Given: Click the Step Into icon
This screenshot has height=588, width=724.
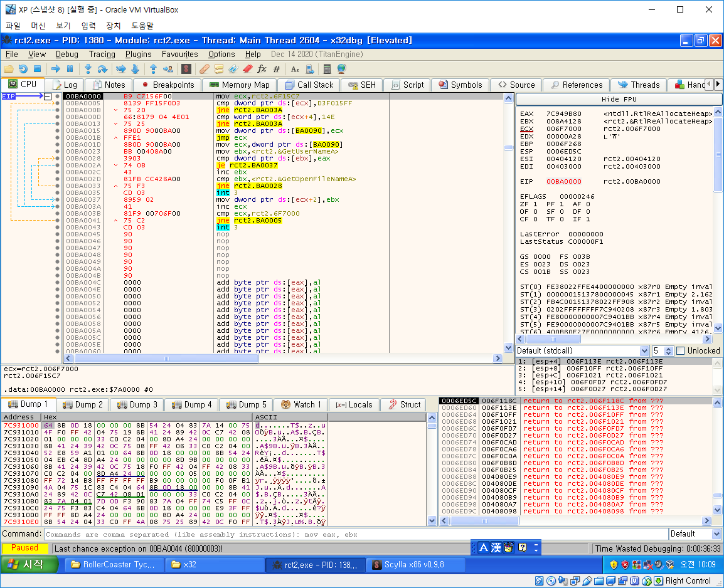Looking at the screenshot, I should (x=88, y=69).
